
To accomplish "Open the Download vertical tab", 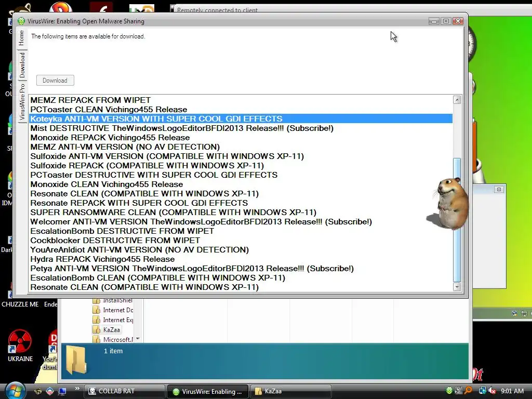I will (22, 65).
